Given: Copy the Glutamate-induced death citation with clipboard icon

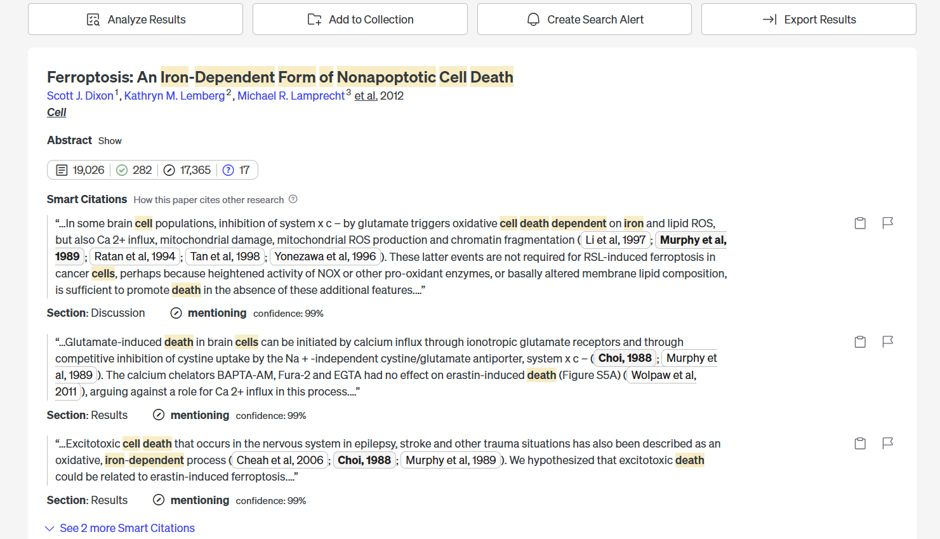Looking at the screenshot, I should (860, 342).
